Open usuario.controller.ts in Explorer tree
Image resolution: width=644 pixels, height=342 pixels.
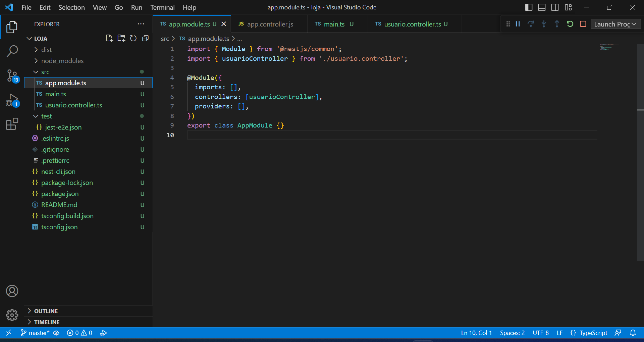pos(89,105)
